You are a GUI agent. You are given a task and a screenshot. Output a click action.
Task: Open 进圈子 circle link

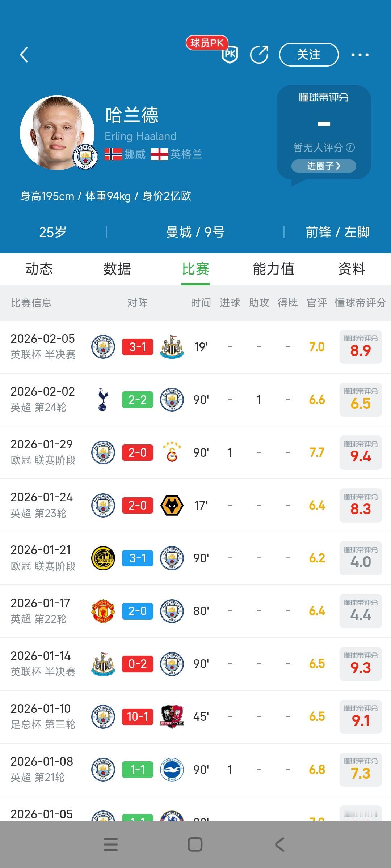click(x=324, y=166)
